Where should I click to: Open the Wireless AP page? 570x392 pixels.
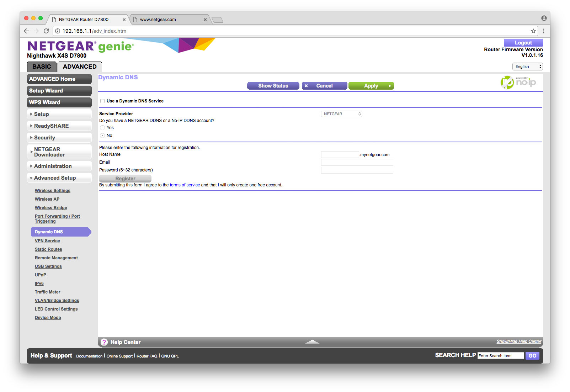[x=47, y=199]
